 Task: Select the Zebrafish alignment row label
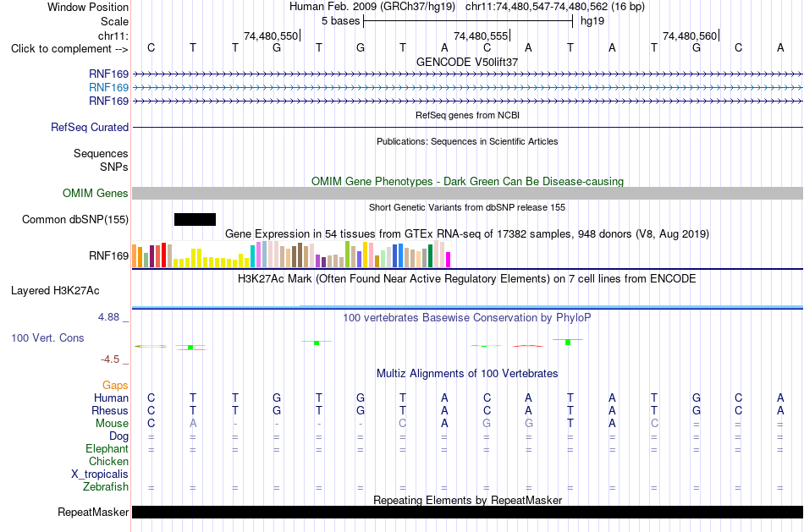pos(106,487)
